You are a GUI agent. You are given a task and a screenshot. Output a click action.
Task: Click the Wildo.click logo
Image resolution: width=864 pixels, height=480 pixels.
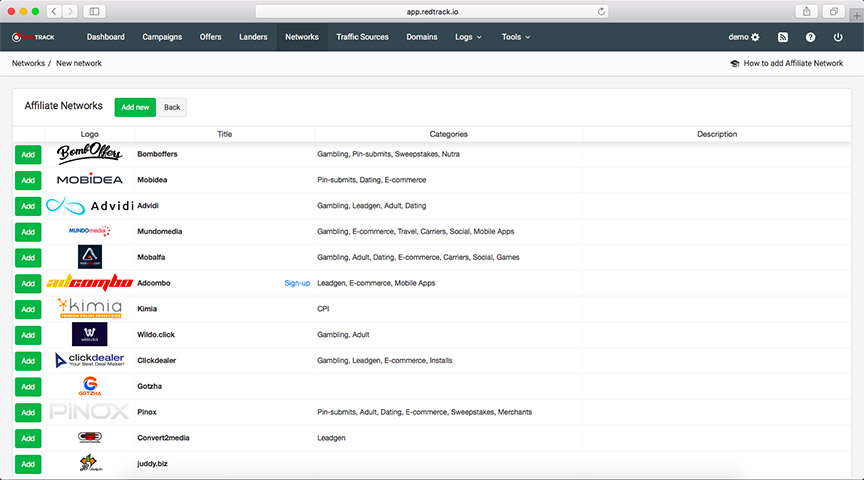coord(89,334)
